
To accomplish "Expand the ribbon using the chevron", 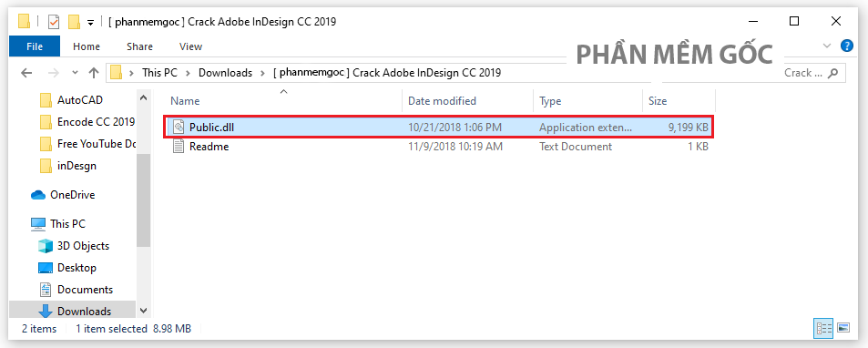I will click(827, 46).
